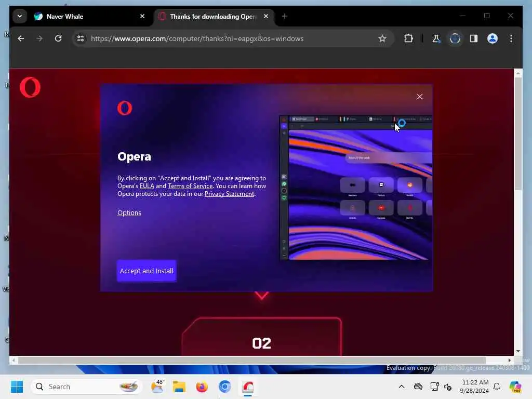Open the browser three-dot menu
Image resolution: width=532 pixels, height=399 pixels.
pyautogui.click(x=511, y=38)
